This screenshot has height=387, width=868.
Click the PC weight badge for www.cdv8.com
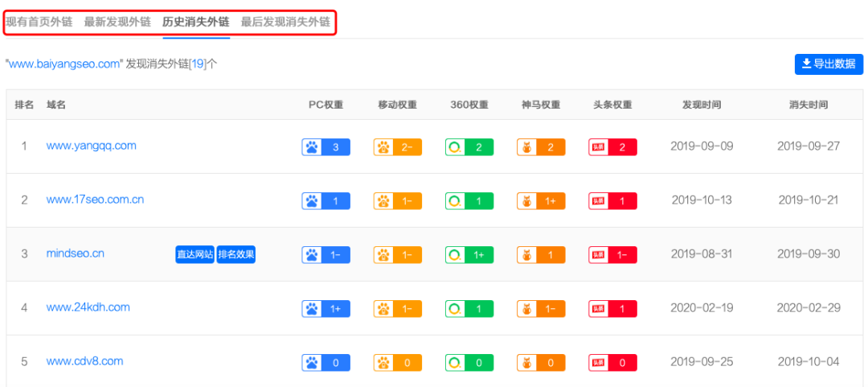click(326, 363)
